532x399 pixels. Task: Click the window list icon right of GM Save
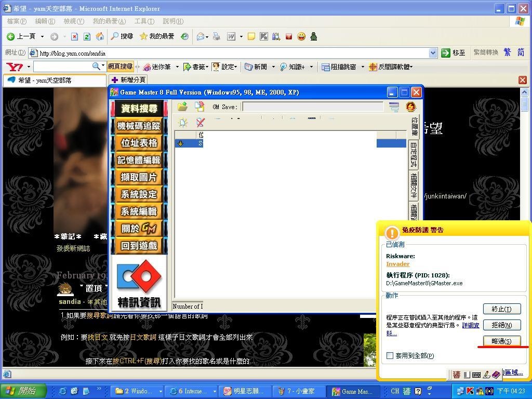(x=394, y=107)
